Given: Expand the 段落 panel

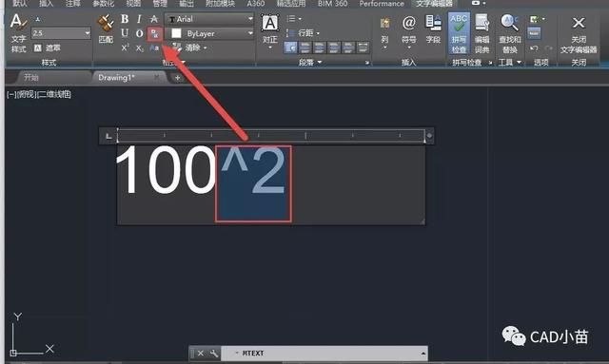Looking at the screenshot, I should tap(310, 63).
